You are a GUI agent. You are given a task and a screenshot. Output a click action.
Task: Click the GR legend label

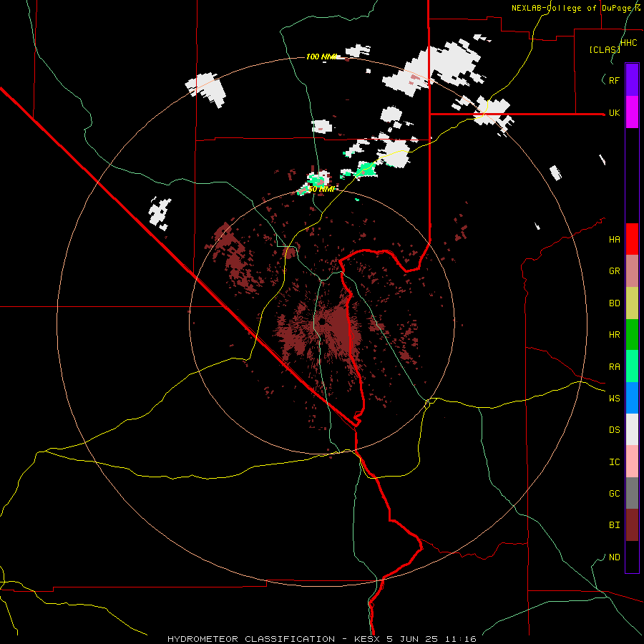click(614, 271)
